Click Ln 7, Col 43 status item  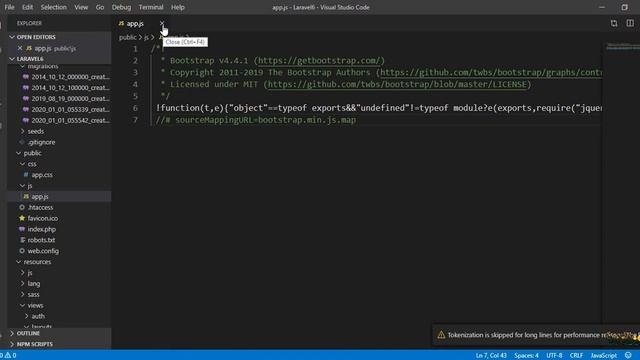(491, 356)
